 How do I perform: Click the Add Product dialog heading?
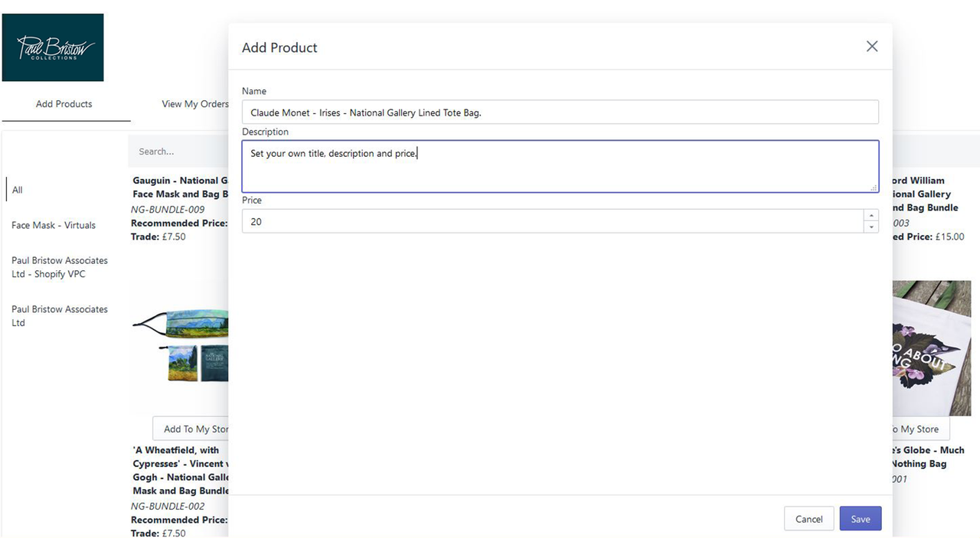point(279,47)
